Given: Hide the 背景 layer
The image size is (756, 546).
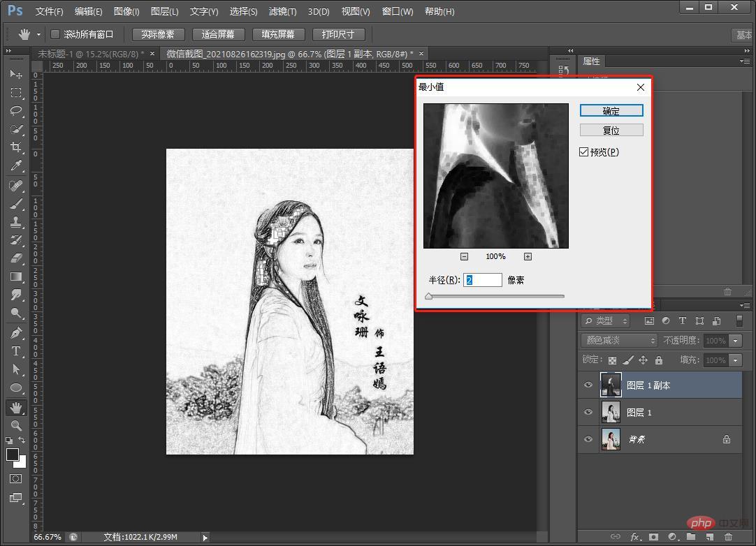Looking at the screenshot, I should tap(588, 439).
